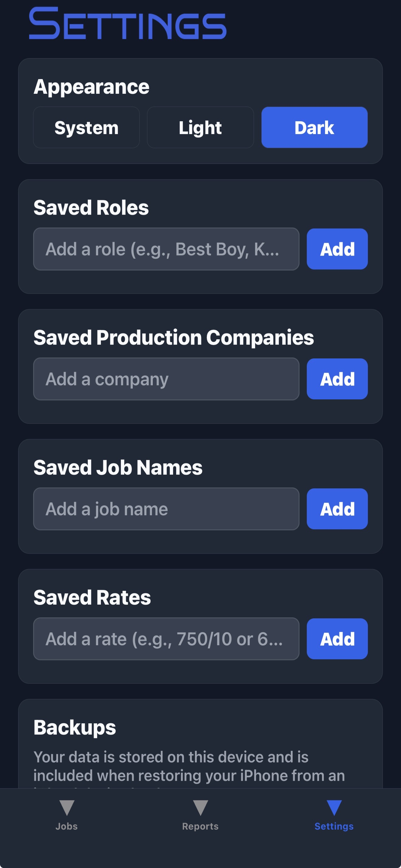Tap the Settings page title
The height and width of the screenshot is (868, 401).
(x=128, y=23)
